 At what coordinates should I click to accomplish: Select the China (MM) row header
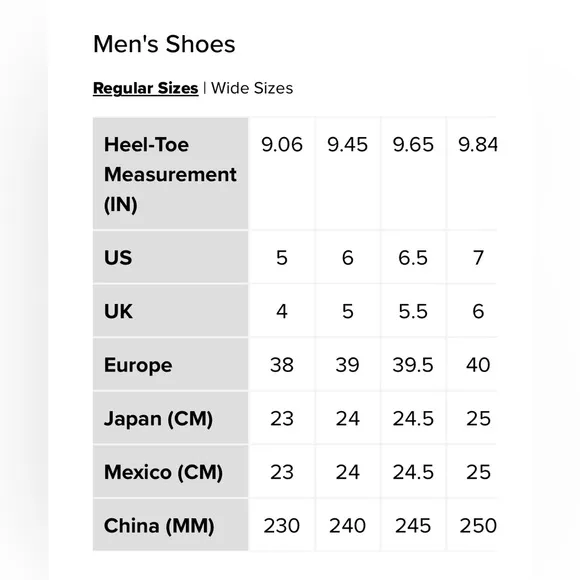[171, 525]
